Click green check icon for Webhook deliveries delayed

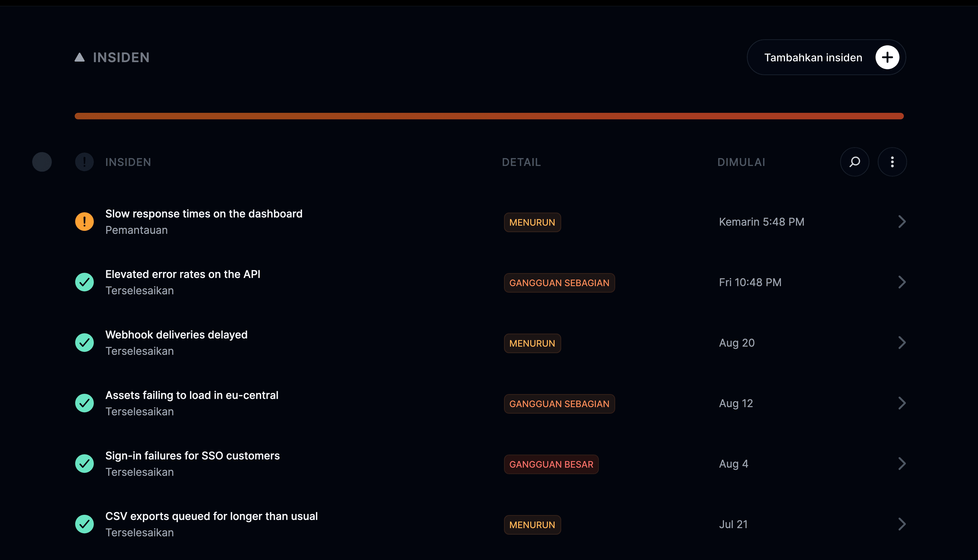coord(84,342)
